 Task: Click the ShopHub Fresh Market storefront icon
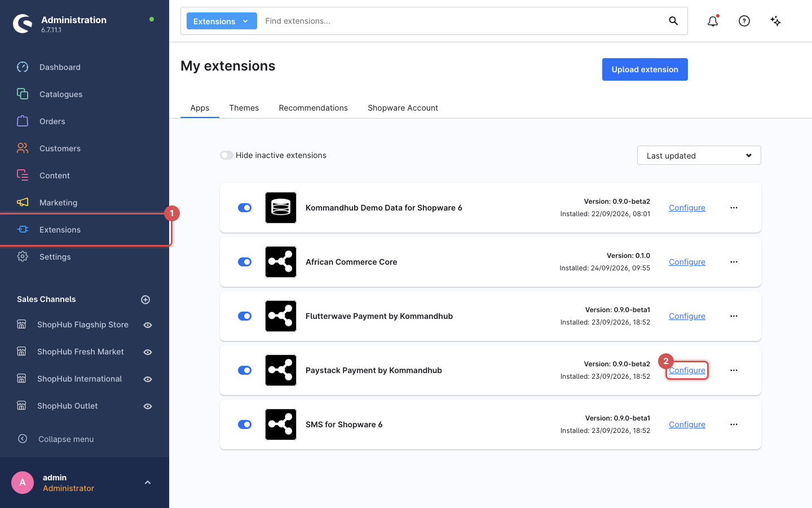click(21, 352)
